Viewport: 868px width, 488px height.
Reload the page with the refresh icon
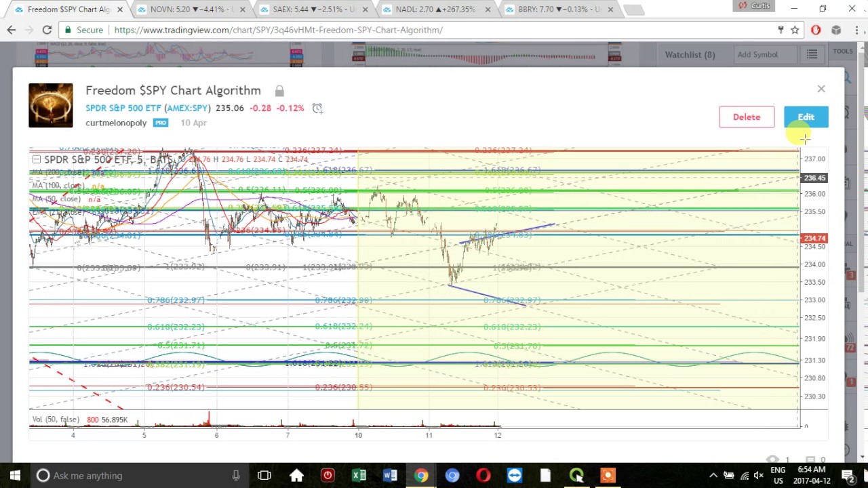click(47, 30)
